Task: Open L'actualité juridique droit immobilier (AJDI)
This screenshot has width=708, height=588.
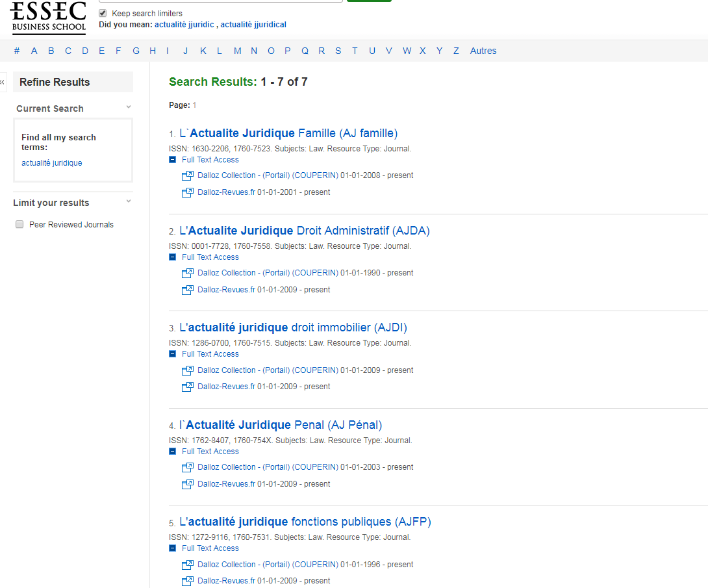Action: (293, 327)
